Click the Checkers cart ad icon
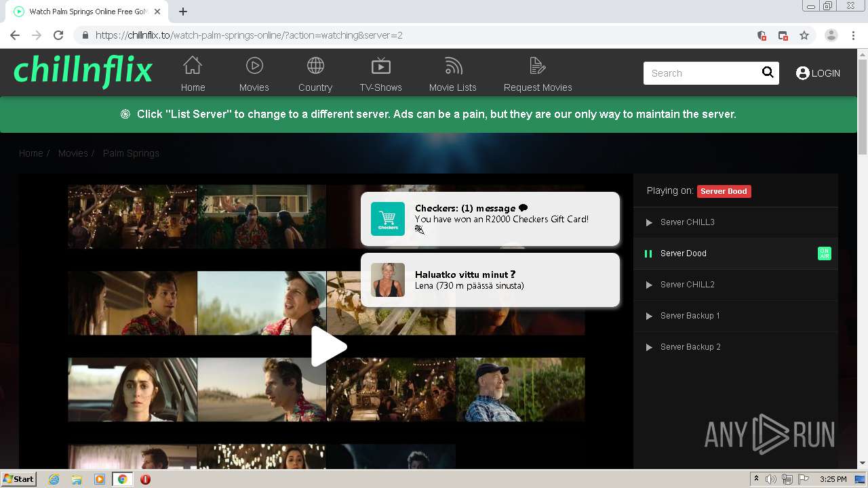Viewport: 868px width, 488px height. [x=388, y=219]
